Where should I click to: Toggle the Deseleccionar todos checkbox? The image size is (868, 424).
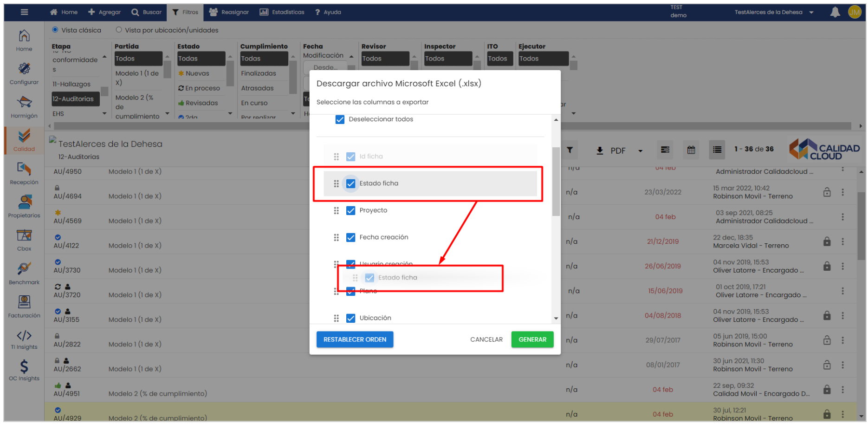pos(340,119)
